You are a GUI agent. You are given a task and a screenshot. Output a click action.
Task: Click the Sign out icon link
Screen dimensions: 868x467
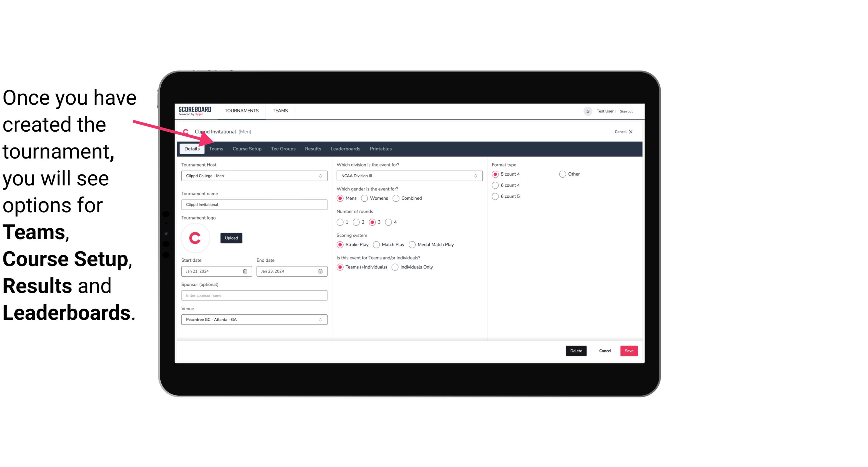click(x=626, y=111)
